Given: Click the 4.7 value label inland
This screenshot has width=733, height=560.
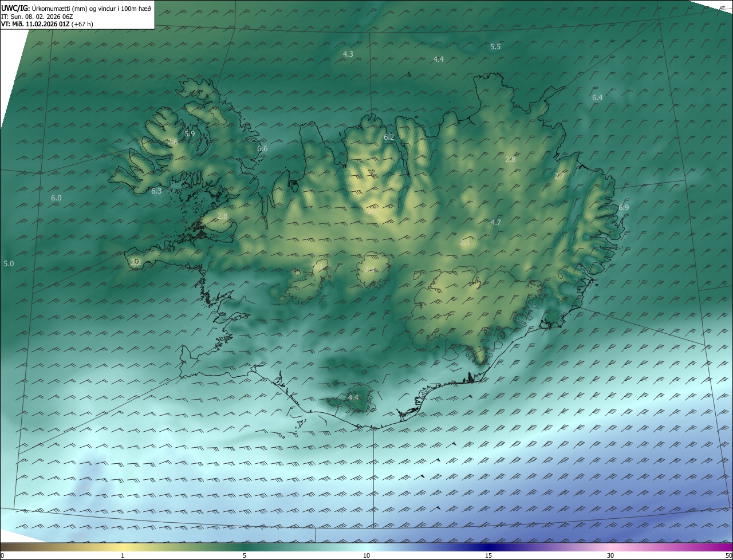Looking at the screenshot, I should pos(496,222).
